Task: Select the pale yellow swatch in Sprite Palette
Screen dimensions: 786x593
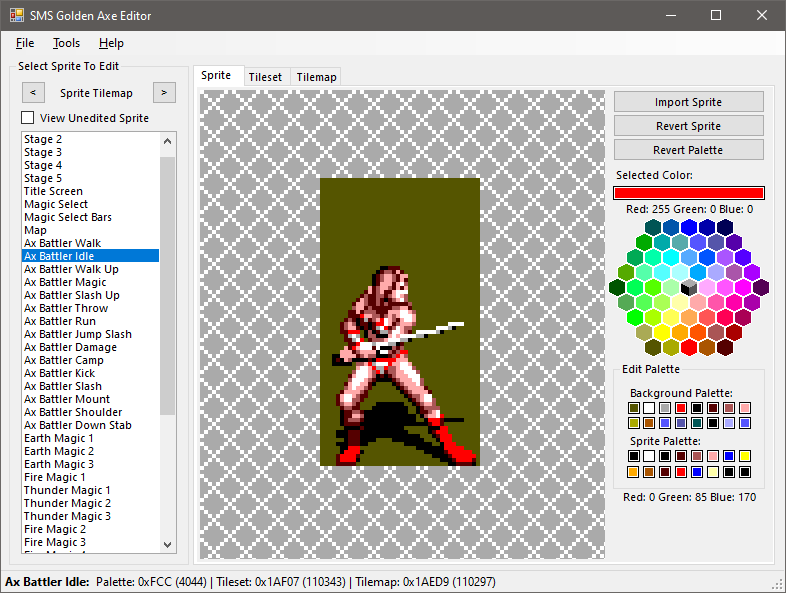Action: (x=713, y=472)
